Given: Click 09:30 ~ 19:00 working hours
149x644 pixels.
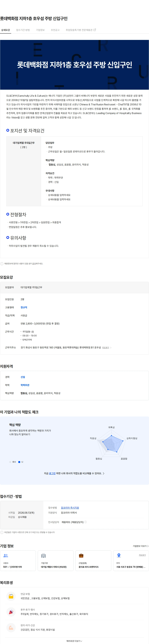Looking at the screenshot, I should tap(29, 336).
